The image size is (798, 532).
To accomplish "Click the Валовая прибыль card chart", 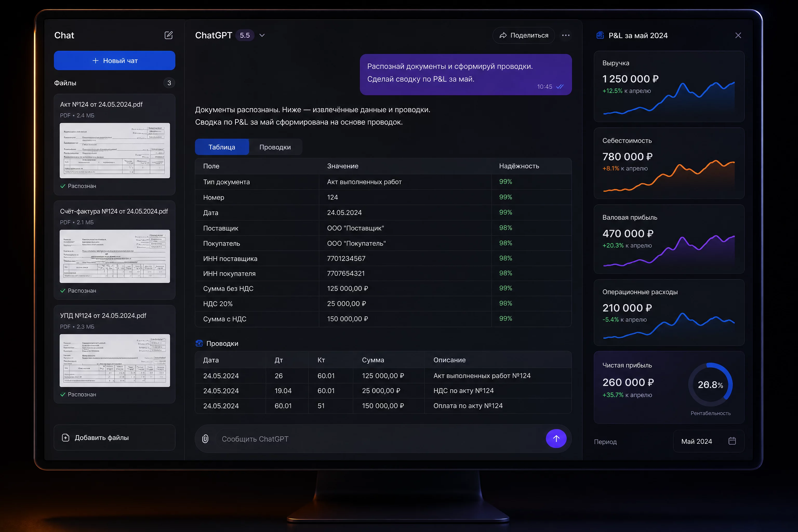I will coord(669,251).
